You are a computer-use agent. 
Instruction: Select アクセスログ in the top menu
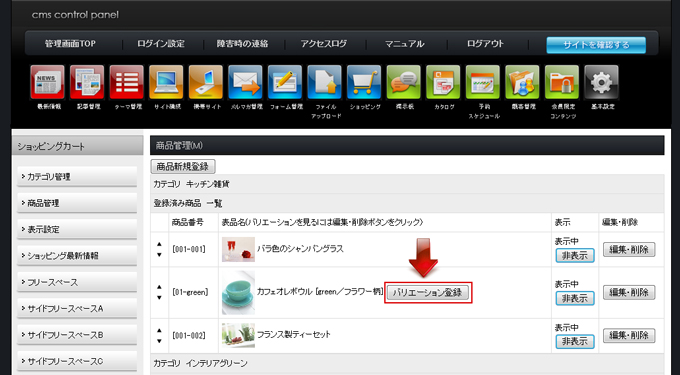coord(324,44)
